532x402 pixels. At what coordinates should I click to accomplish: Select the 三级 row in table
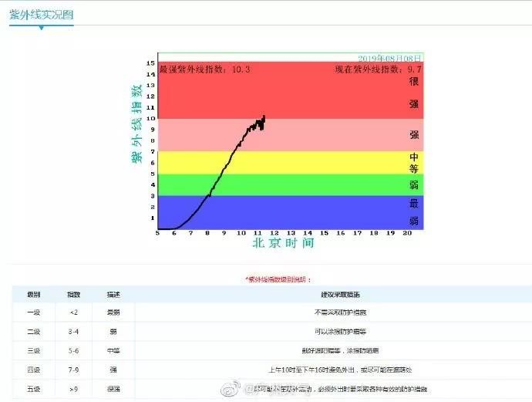click(34, 350)
